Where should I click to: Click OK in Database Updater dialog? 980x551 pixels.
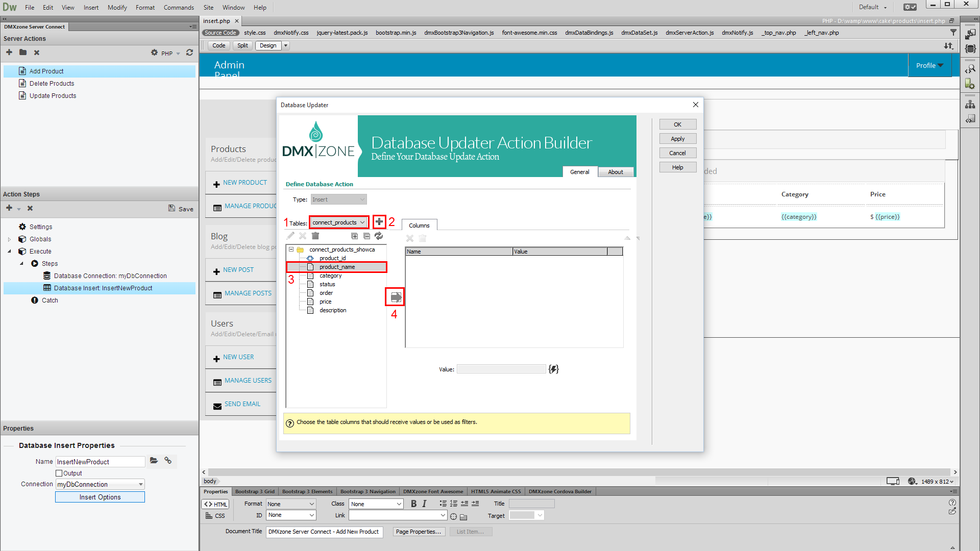pyautogui.click(x=677, y=124)
